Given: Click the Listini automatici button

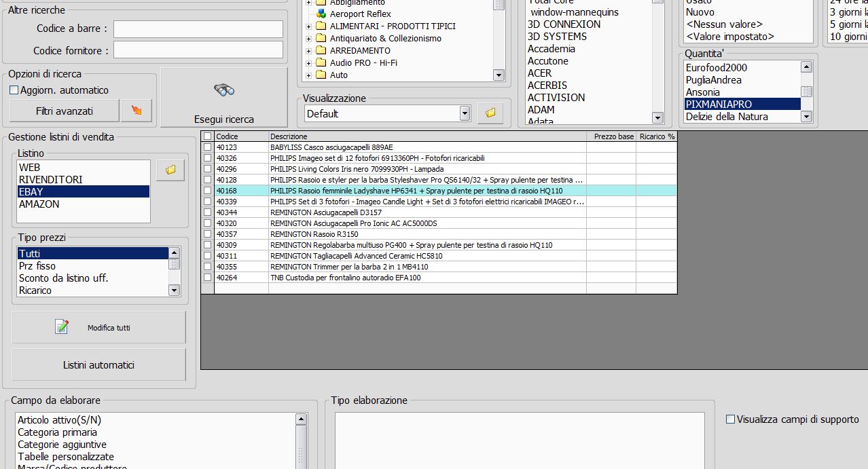Looking at the screenshot, I should 98,364.
